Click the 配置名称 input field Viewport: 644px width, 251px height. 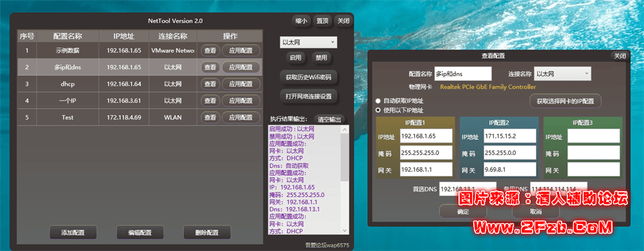463,74
